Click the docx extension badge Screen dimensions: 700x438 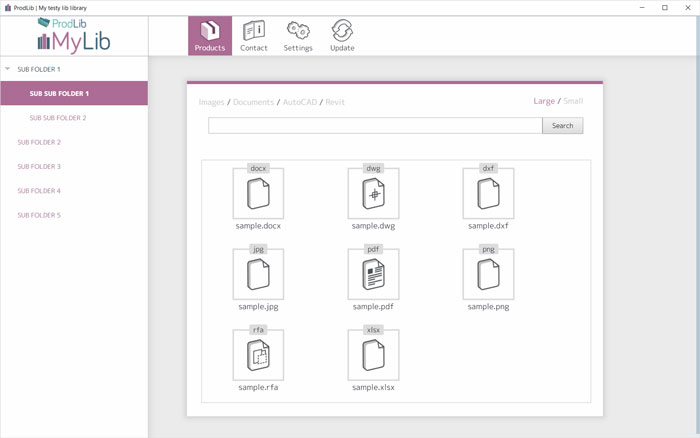[258, 168]
